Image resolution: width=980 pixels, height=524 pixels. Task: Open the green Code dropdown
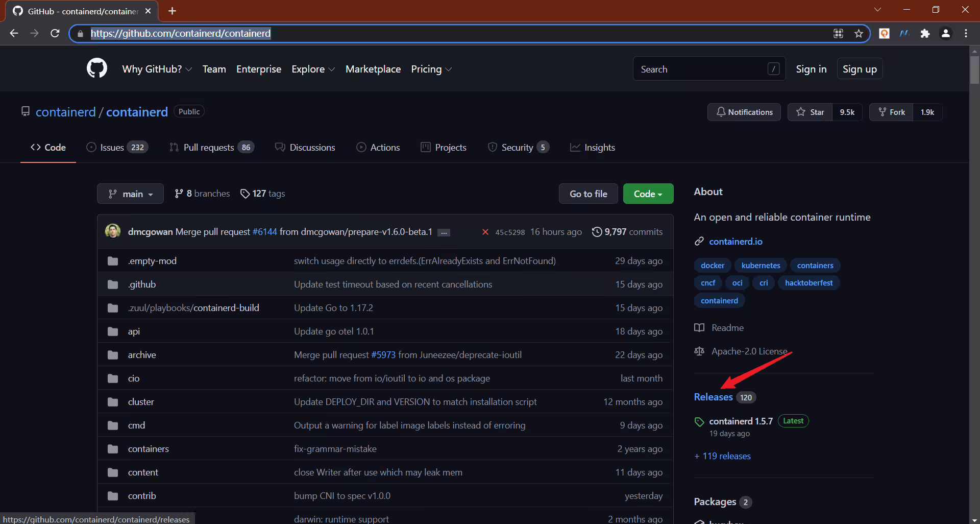(648, 194)
